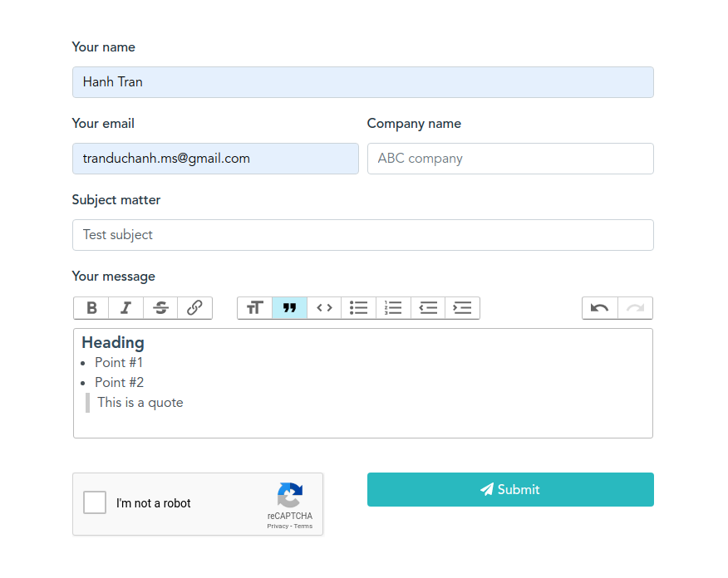Image resolution: width=728 pixels, height=578 pixels.
Task: Create a bulleted list
Action: click(358, 308)
